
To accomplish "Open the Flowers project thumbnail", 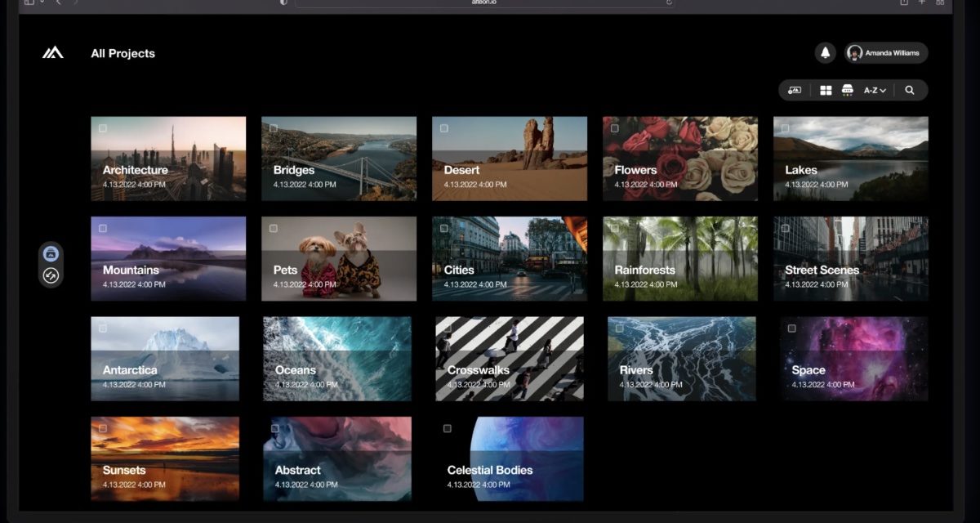I will click(x=680, y=159).
